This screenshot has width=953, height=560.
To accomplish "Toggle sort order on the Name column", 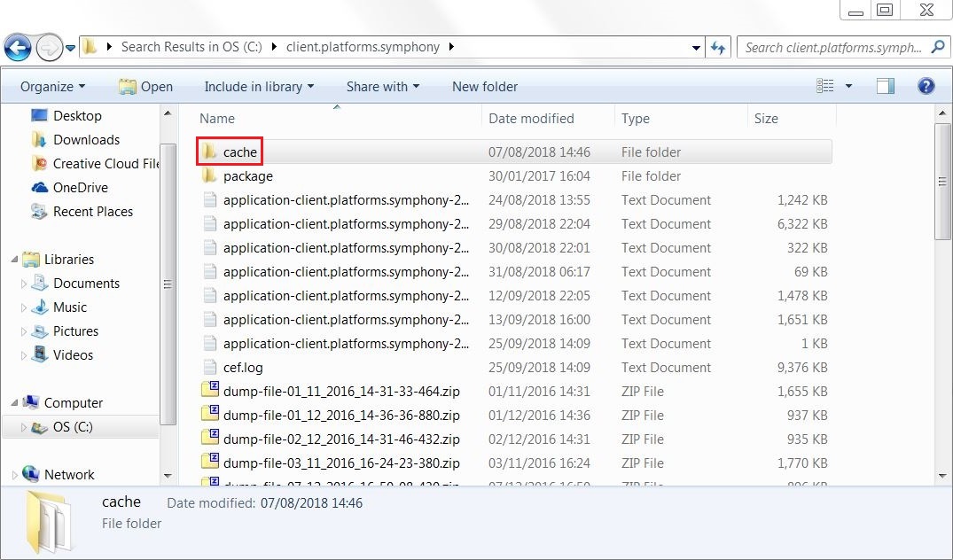I will (x=218, y=118).
